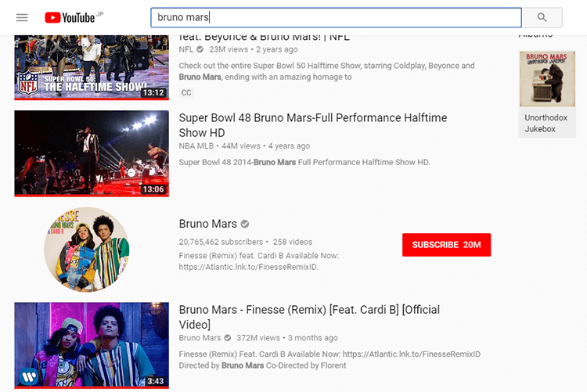Viewport: 587px width, 392px height.
Task: Click the Super Bowl 48 description snippet
Action: [x=304, y=162]
